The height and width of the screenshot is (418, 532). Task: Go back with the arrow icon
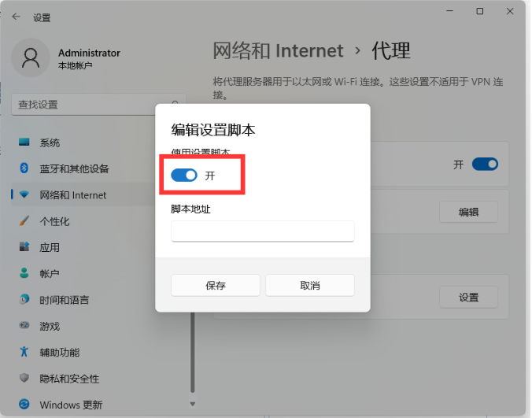click(x=16, y=17)
